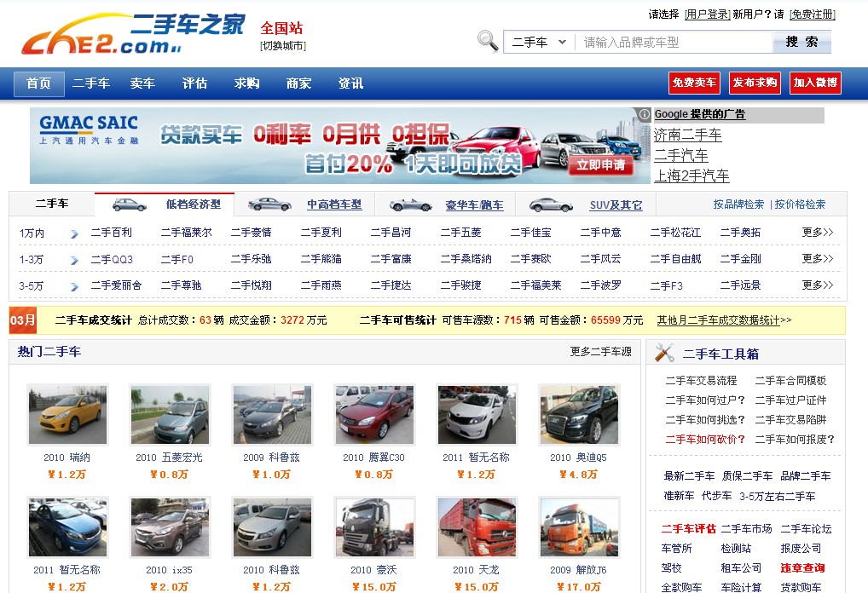The width and height of the screenshot is (868, 593).
Task: Open the 2009 解放J6 truck thumbnail
Action: pos(579,527)
